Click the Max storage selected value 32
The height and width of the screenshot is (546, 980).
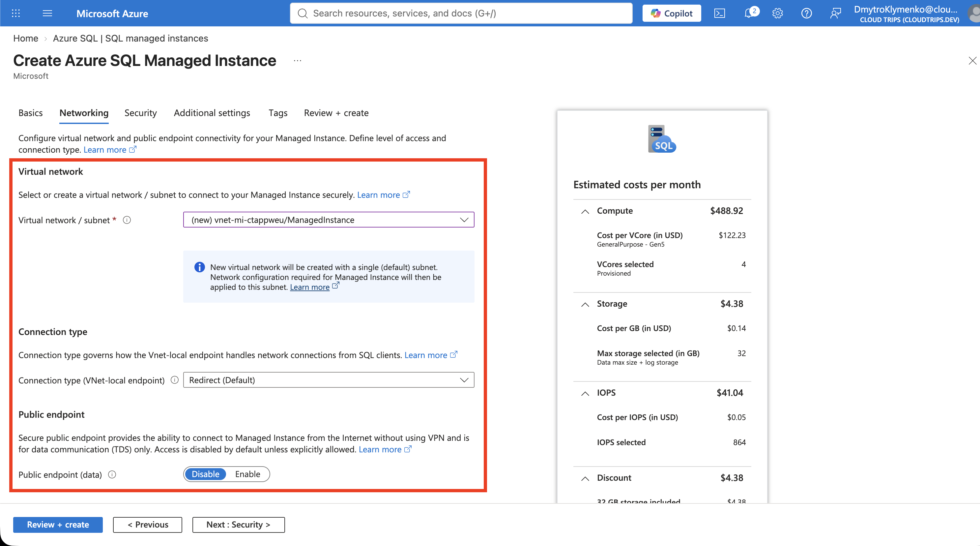(x=741, y=353)
